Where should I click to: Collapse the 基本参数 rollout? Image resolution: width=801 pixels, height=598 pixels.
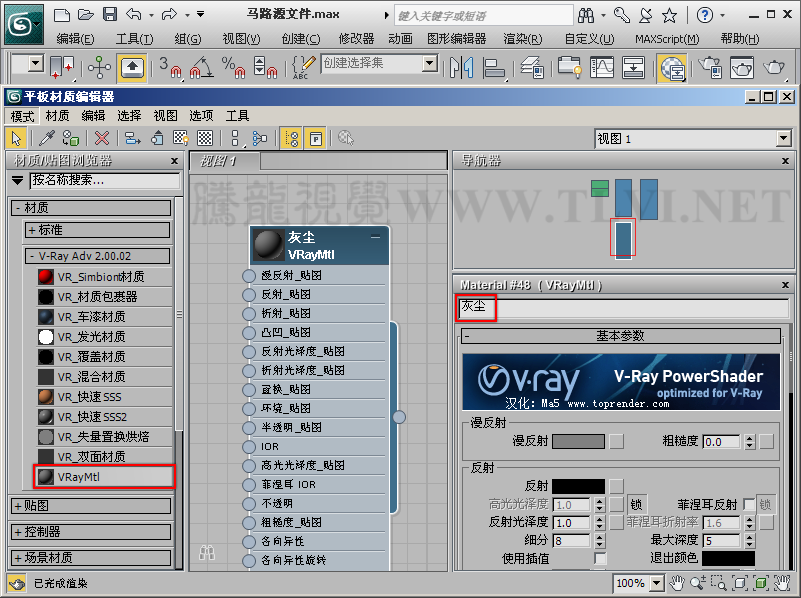621,336
